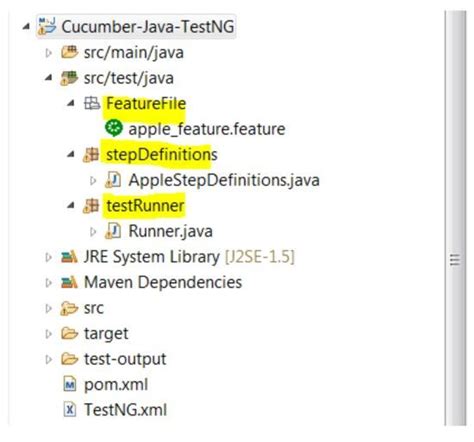The width and height of the screenshot is (474, 442).
Task: Click the vertical scrollbar grip handle
Action: (455, 260)
